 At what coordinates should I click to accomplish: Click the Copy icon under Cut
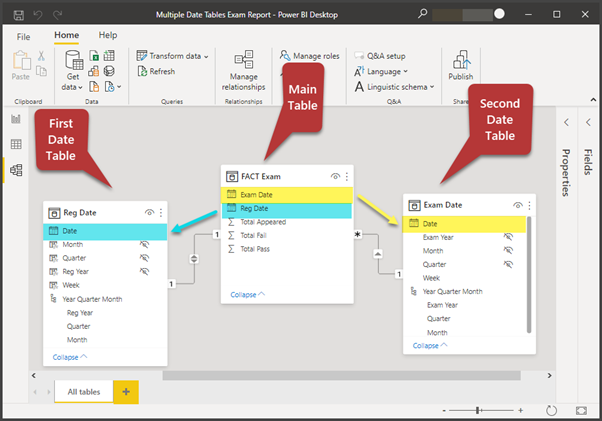click(41, 71)
